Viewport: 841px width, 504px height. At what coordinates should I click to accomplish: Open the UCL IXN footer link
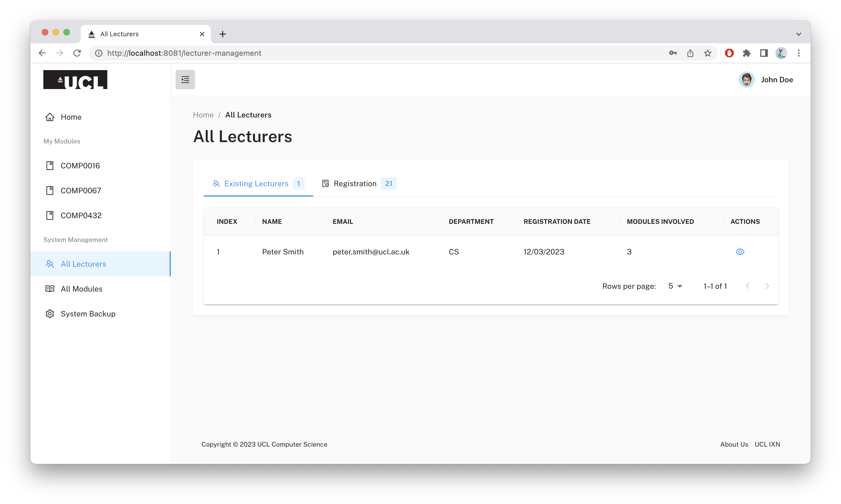coord(767,444)
